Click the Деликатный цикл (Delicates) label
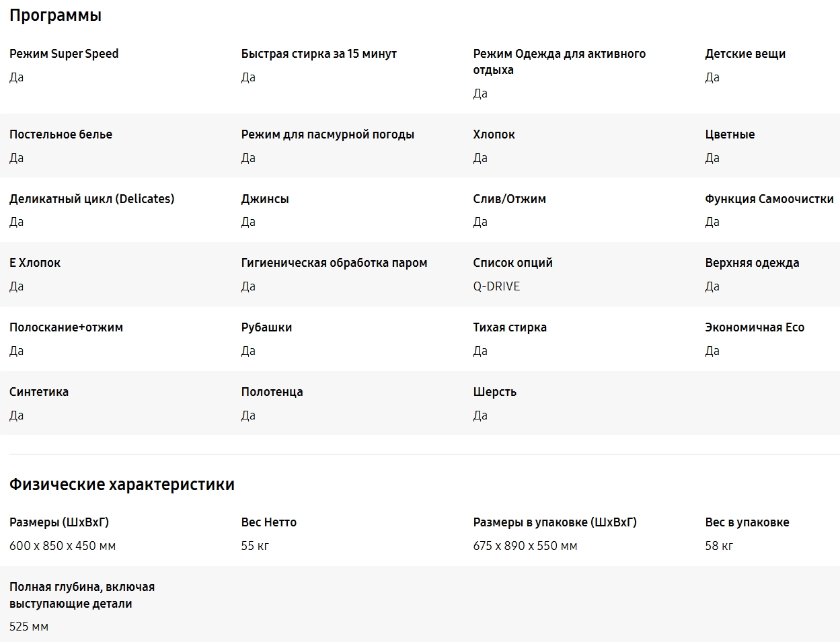Image resolution: width=840 pixels, height=642 pixels. pos(91,199)
